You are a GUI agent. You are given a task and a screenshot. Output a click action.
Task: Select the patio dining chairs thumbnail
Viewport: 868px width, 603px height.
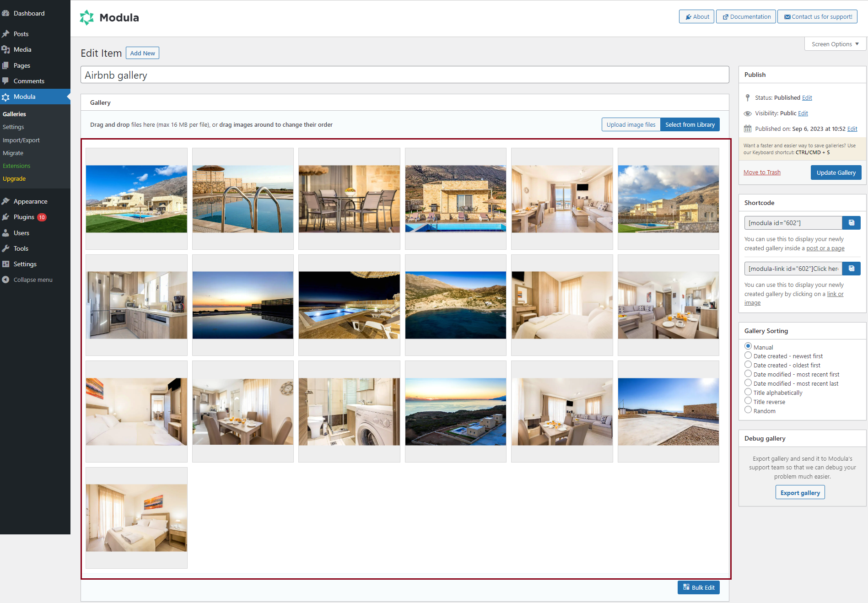pyautogui.click(x=349, y=199)
